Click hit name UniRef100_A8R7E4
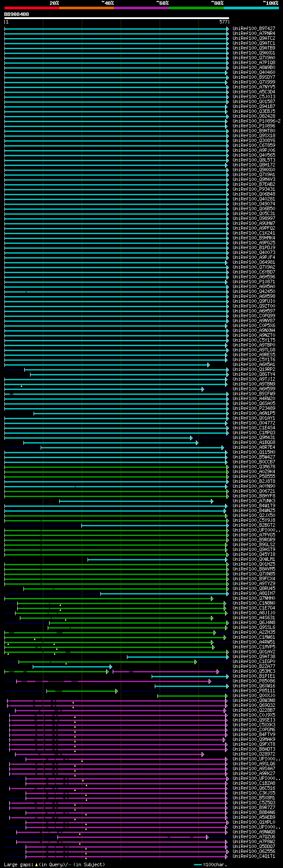 click(x=254, y=447)
